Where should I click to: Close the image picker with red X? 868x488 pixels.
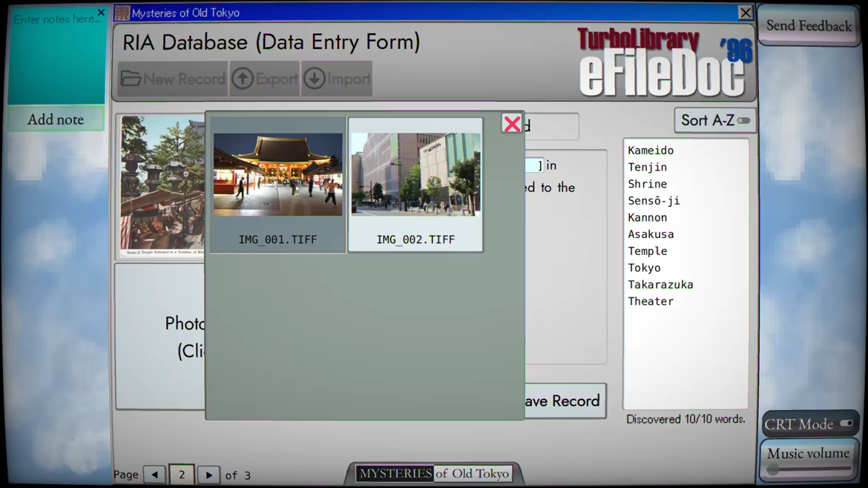512,123
